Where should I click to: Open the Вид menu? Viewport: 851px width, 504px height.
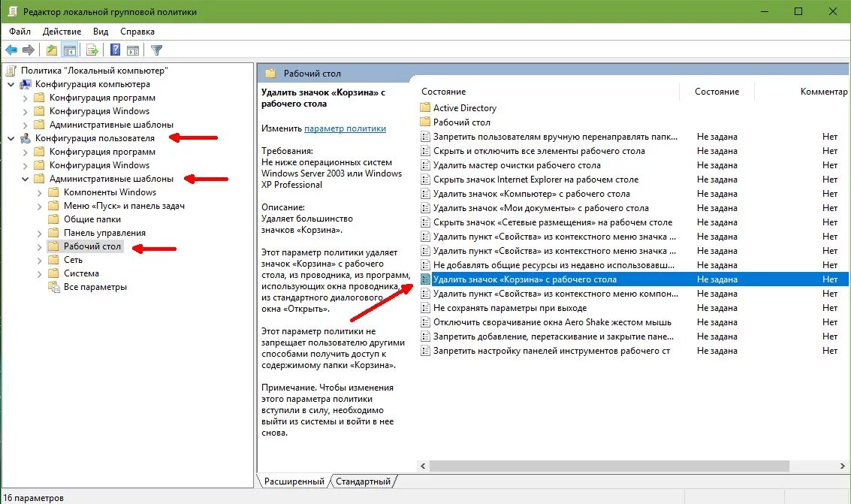click(x=101, y=32)
